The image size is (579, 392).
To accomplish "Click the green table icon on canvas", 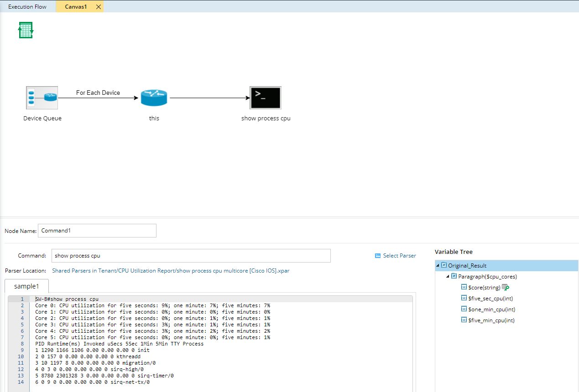I will pyautogui.click(x=26, y=30).
